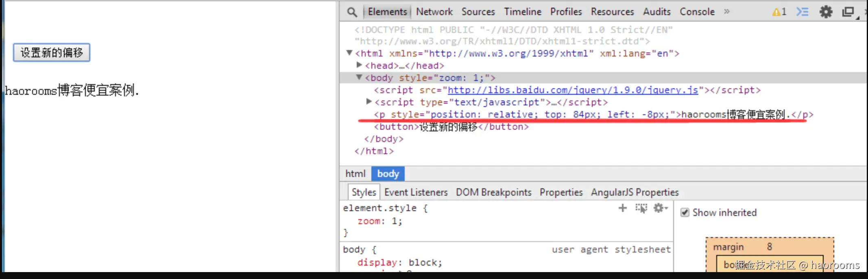Open the Audits tab
Screen dimensions: 868x279
[x=657, y=12]
